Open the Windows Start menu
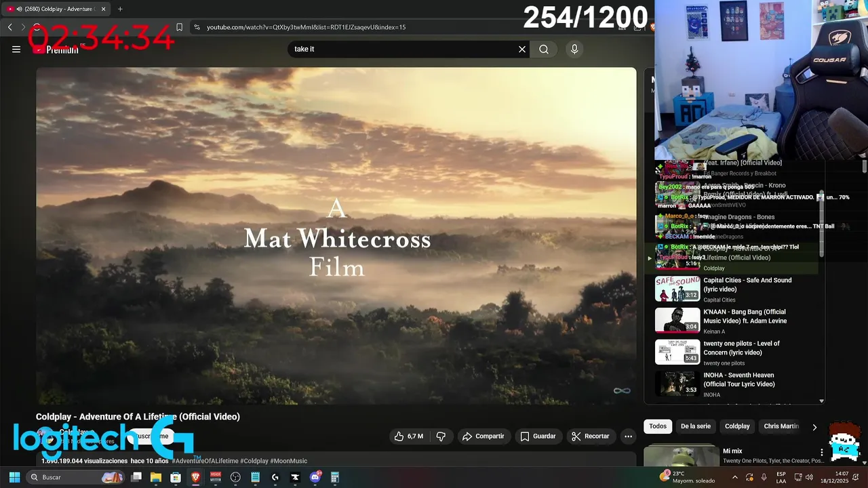Viewport: 868px width, 488px height. [x=14, y=477]
